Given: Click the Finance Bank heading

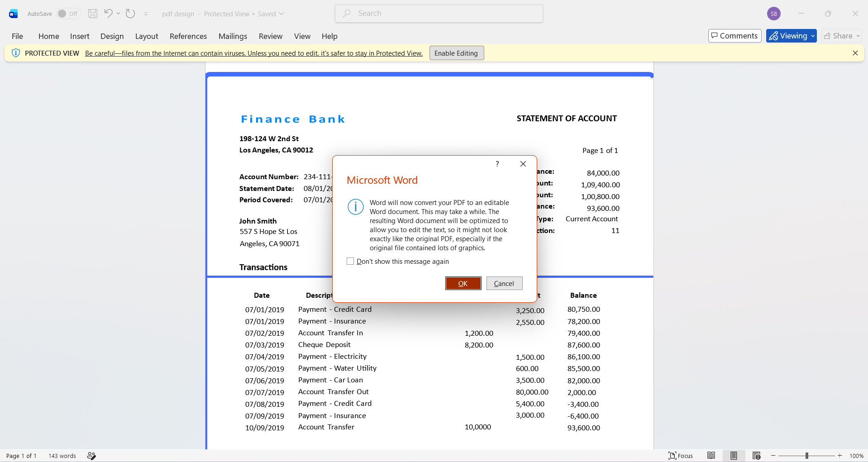Looking at the screenshot, I should (293, 119).
